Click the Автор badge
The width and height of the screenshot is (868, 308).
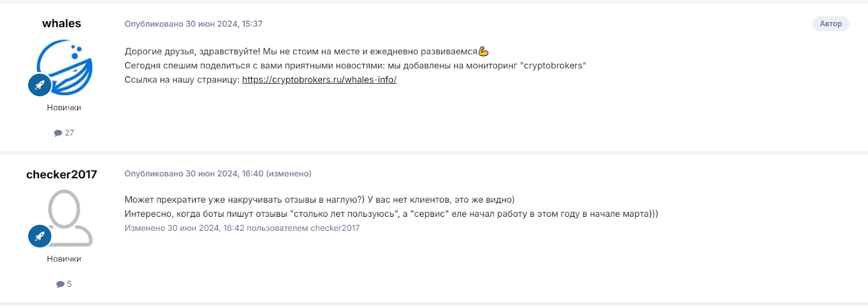pos(831,23)
